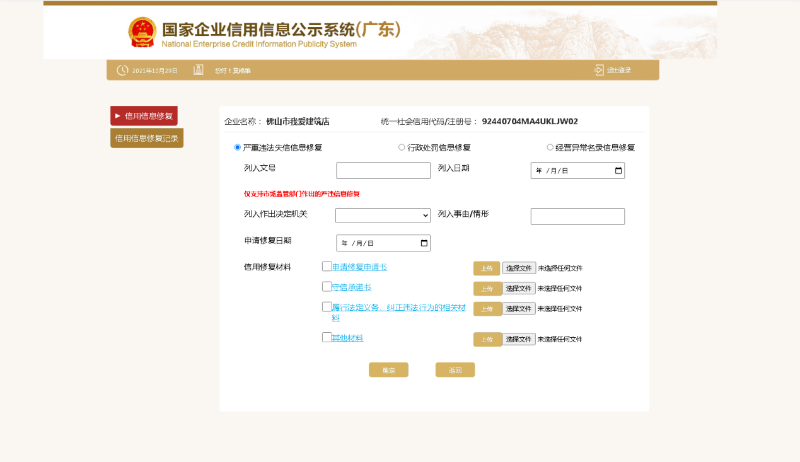Click 选择文件 in the 守信承诺书 row
Screen dimensions: 800x462
pos(518,288)
